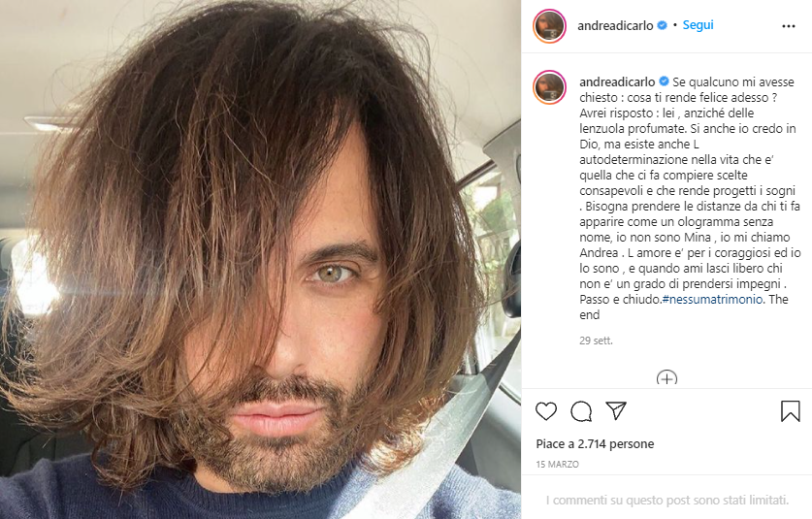Image resolution: width=812 pixels, height=519 pixels.
Task: Click the header profile avatar
Action: click(x=549, y=26)
